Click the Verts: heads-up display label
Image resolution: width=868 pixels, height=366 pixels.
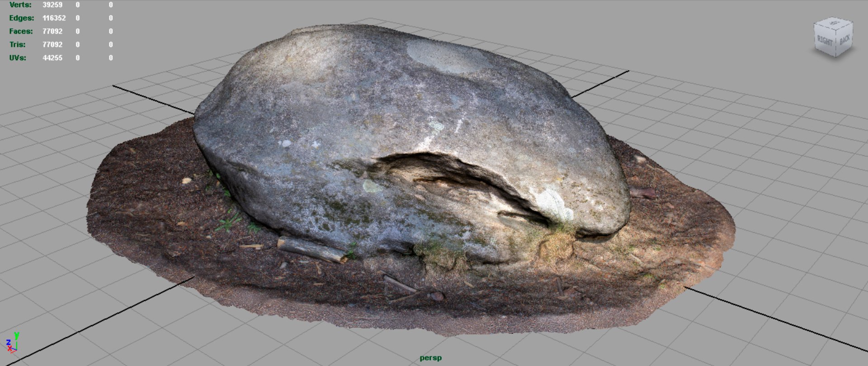click(20, 5)
